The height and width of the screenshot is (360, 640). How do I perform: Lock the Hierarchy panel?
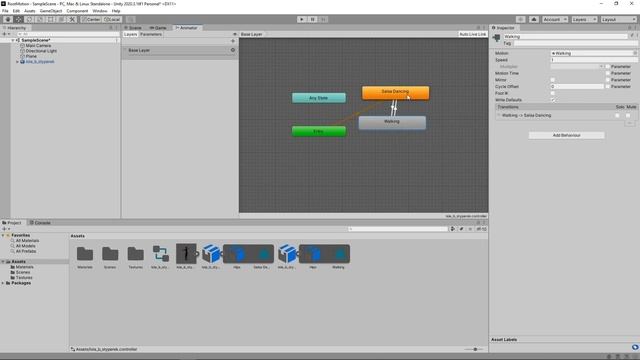[111, 28]
